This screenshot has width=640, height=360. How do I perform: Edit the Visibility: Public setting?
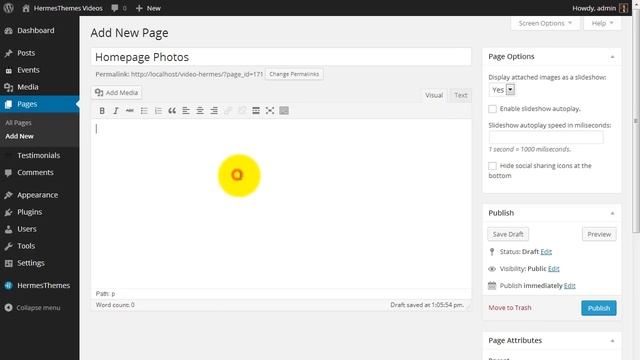(553, 269)
